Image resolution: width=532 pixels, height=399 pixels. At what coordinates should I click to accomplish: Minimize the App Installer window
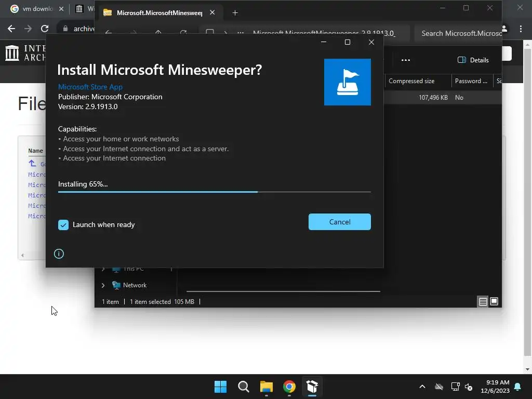(323, 42)
